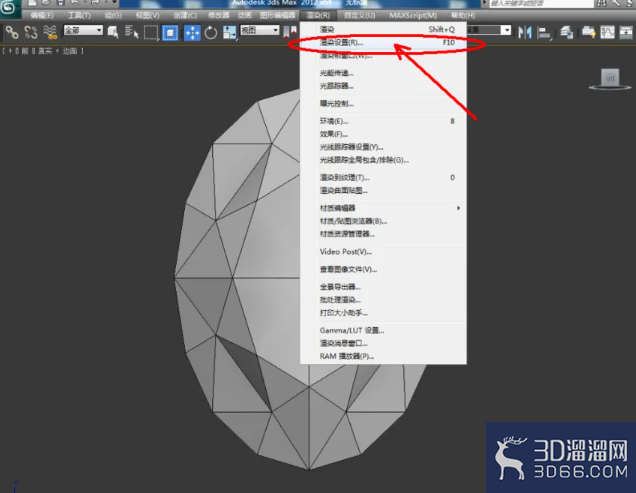Select 效果(F)... menu entry
This screenshot has height=493, width=636.
pos(383,134)
